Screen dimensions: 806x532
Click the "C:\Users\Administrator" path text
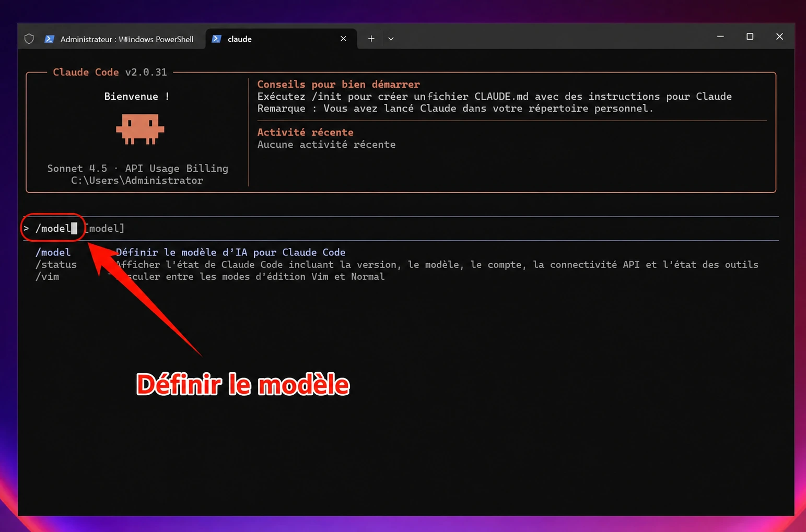[x=137, y=181]
